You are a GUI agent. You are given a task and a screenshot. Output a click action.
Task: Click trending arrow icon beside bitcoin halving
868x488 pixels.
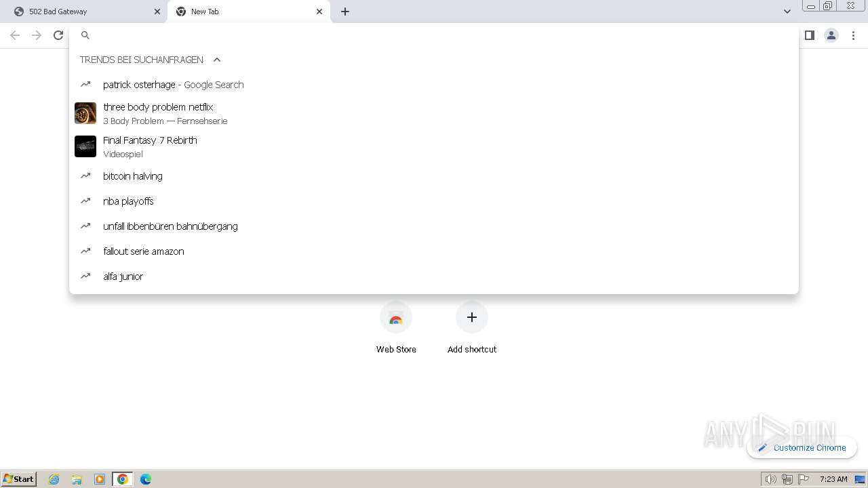[85, 176]
